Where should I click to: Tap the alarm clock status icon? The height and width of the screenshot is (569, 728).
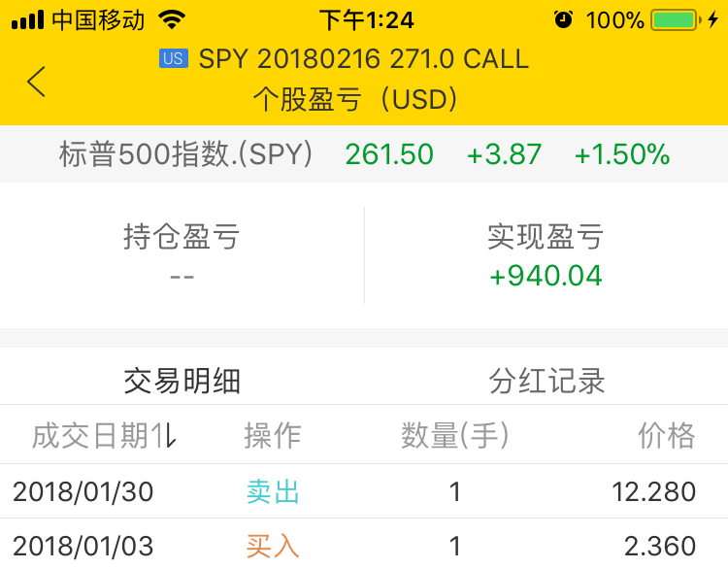click(563, 20)
